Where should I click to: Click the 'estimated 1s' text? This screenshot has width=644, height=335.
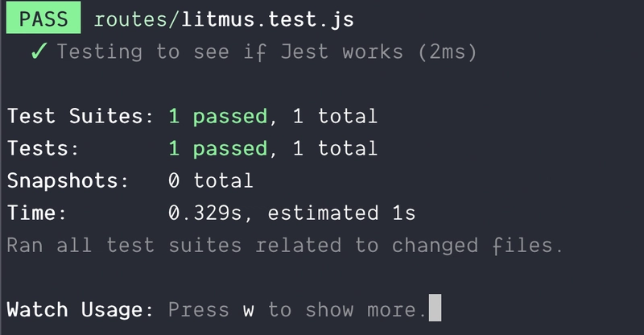pos(341,213)
